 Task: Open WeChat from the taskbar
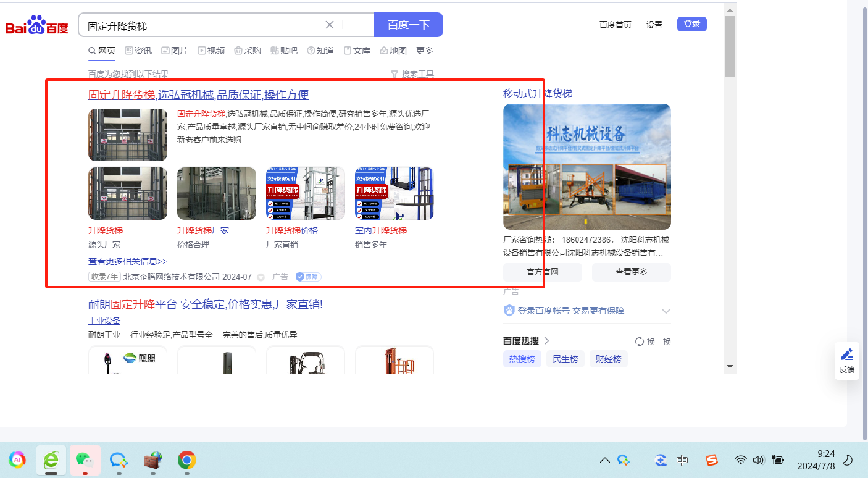[x=85, y=459]
